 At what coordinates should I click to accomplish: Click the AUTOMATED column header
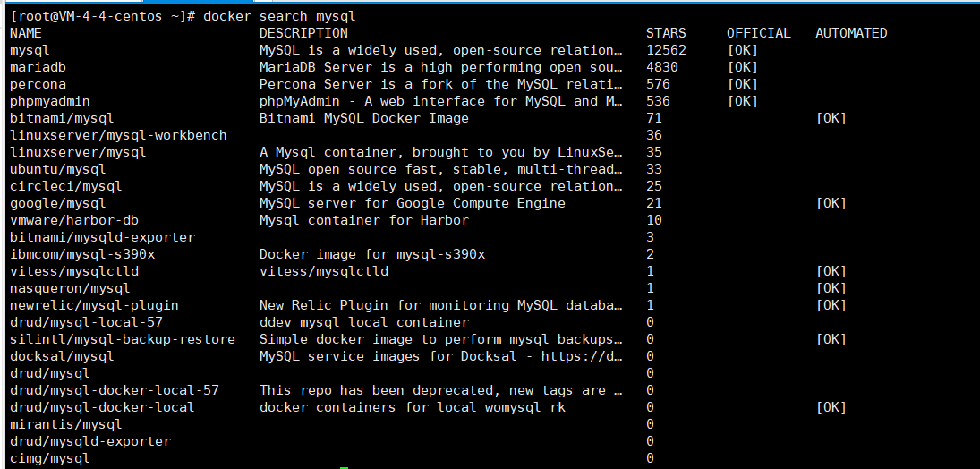(851, 33)
